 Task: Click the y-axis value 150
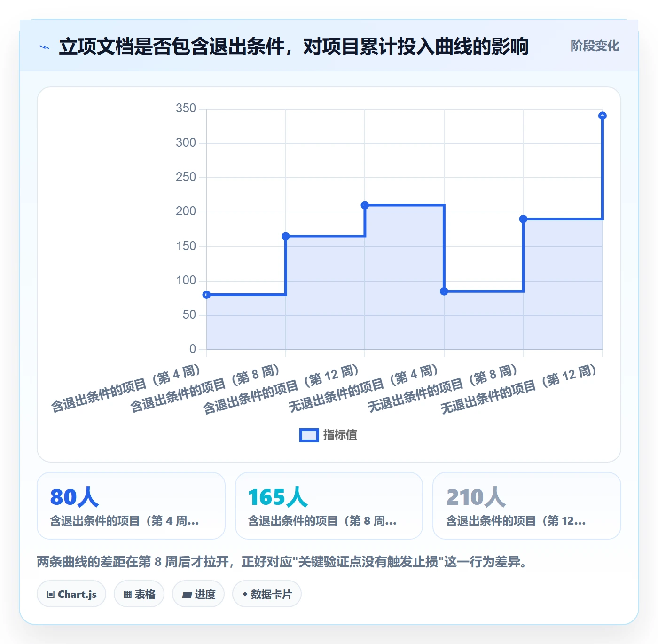186,246
